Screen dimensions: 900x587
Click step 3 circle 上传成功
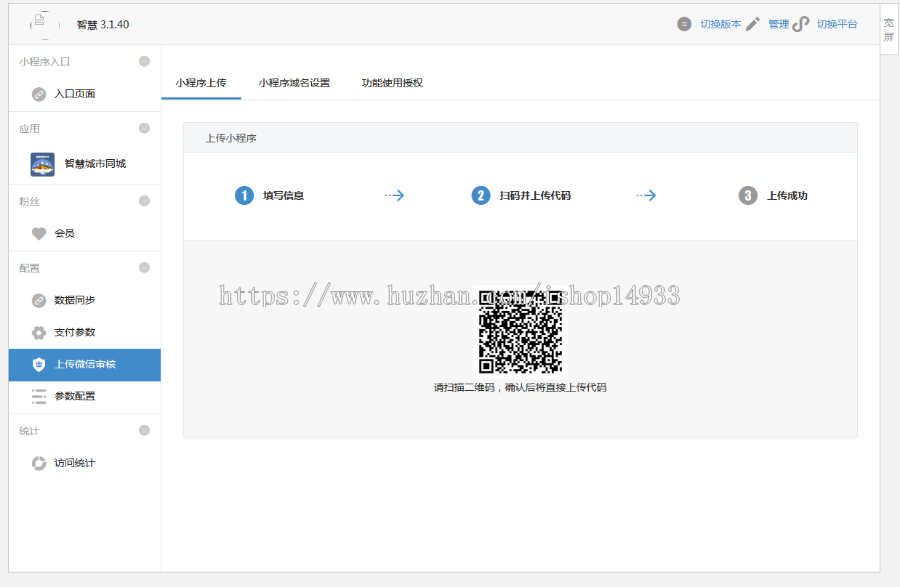click(747, 196)
